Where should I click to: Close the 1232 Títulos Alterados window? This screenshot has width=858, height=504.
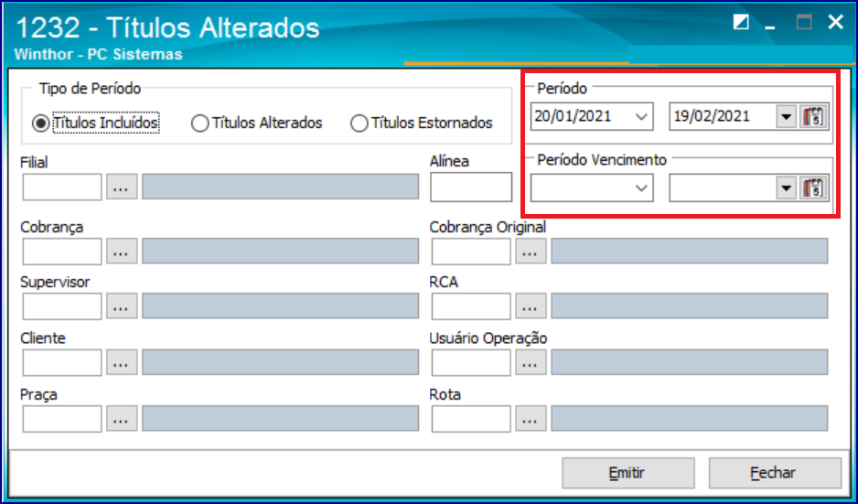(835, 23)
